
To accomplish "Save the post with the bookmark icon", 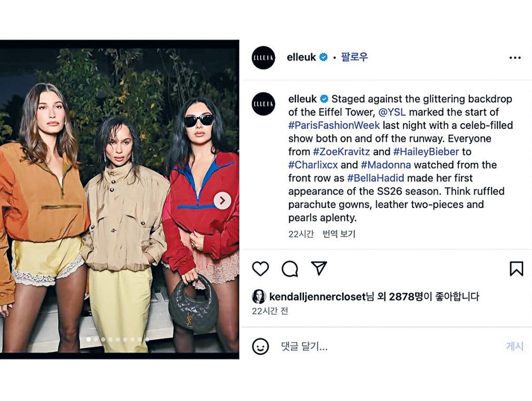I will coord(516,268).
